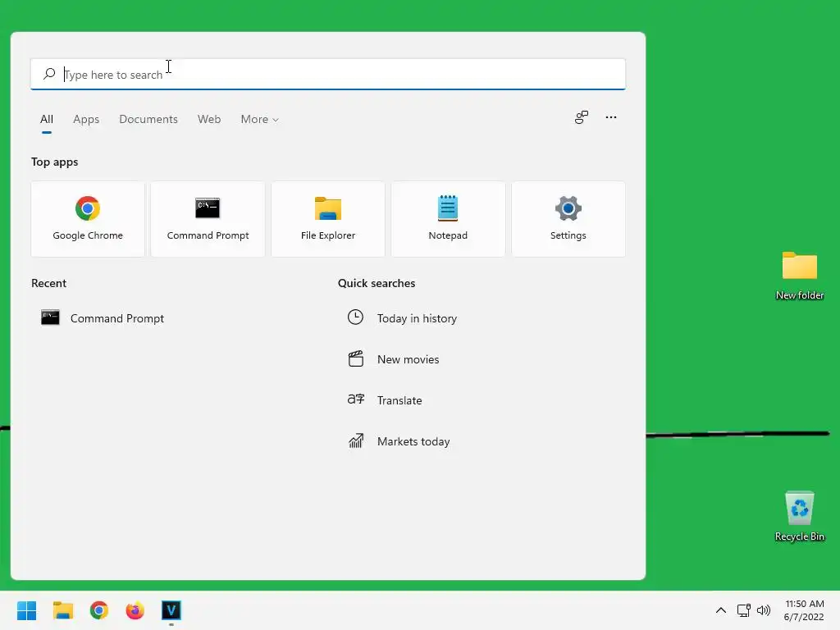Select the New folder desktop icon
The width and height of the screenshot is (840, 630).
(800, 276)
